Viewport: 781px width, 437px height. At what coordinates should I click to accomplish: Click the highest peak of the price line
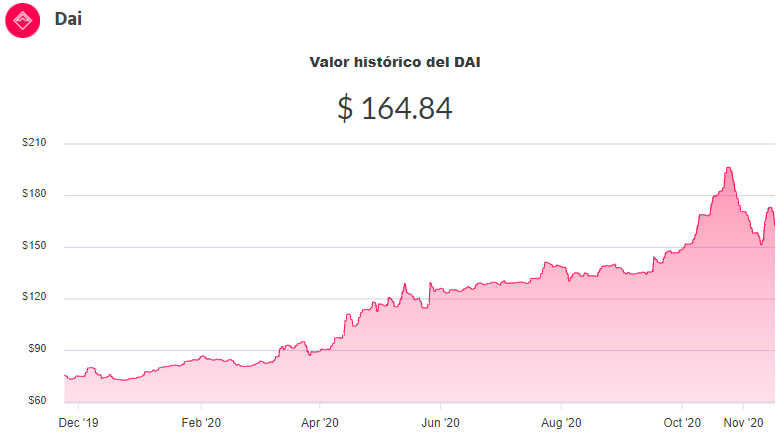(729, 168)
